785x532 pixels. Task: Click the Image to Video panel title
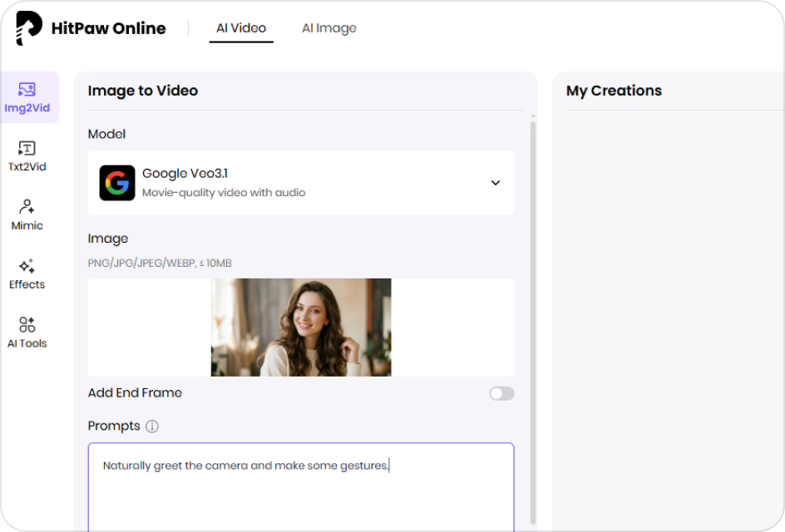[143, 91]
